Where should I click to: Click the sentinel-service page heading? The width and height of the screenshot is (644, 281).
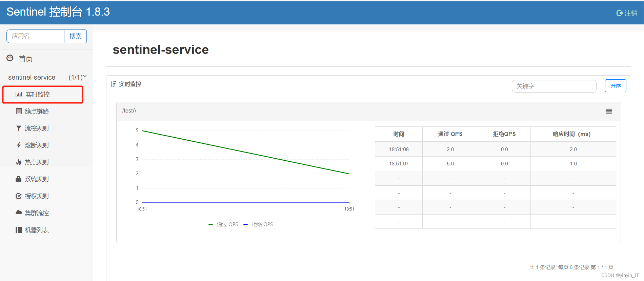pyautogui.click(x=161, y=50)
